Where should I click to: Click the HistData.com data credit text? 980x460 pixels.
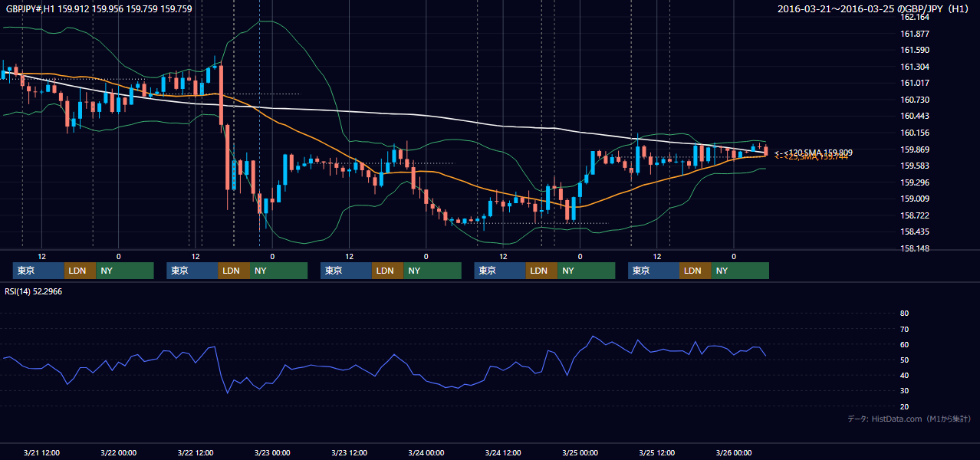(x=909, y=419)
